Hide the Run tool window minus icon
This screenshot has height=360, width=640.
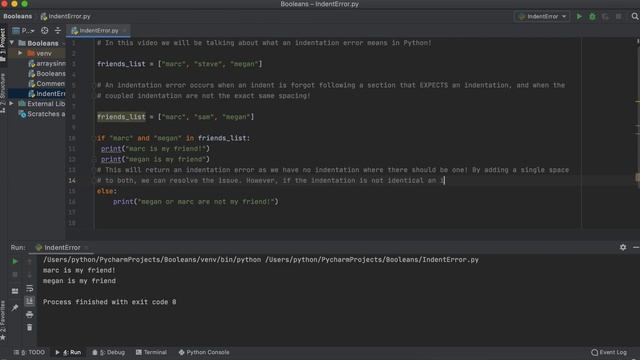point(636,247)
